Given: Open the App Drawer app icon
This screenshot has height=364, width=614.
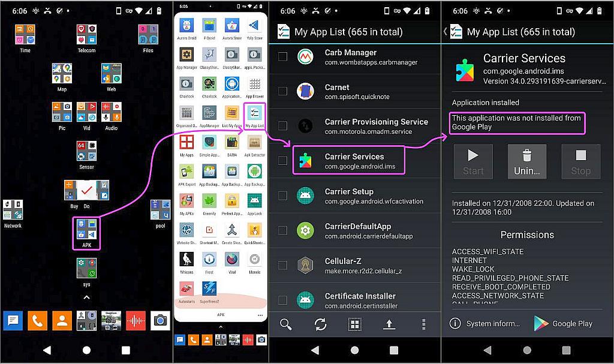Looking at the screenshot, I should pos(254,84).
